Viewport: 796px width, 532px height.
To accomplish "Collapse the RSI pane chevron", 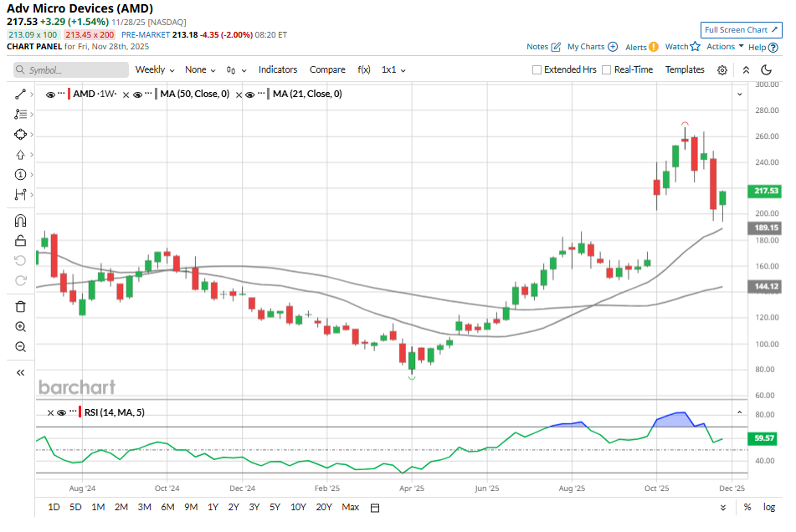I will 740,413.
